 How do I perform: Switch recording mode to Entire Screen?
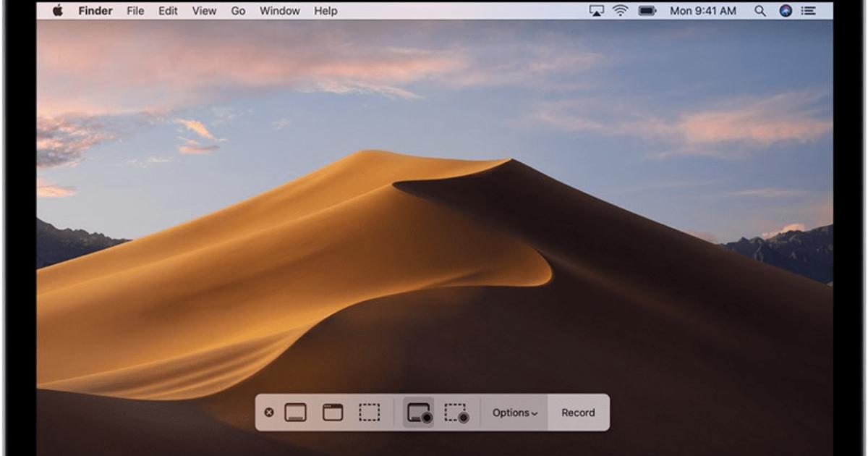click(x=418, y=413)
